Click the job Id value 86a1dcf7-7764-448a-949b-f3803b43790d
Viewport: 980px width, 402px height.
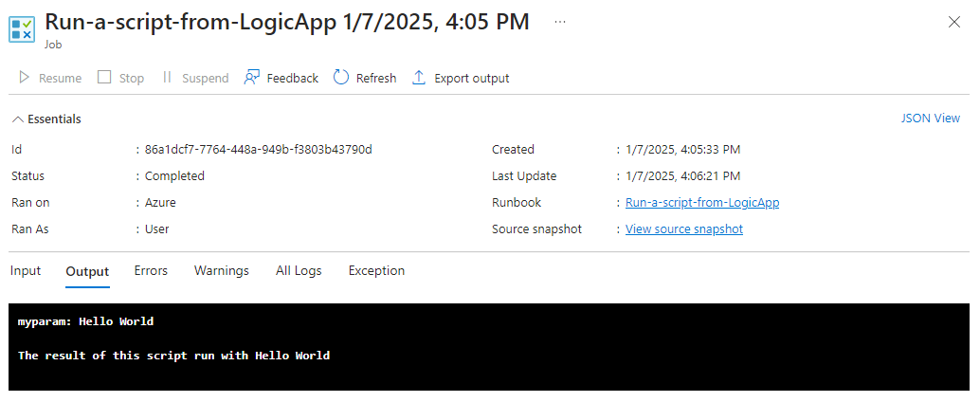[259, 150]
